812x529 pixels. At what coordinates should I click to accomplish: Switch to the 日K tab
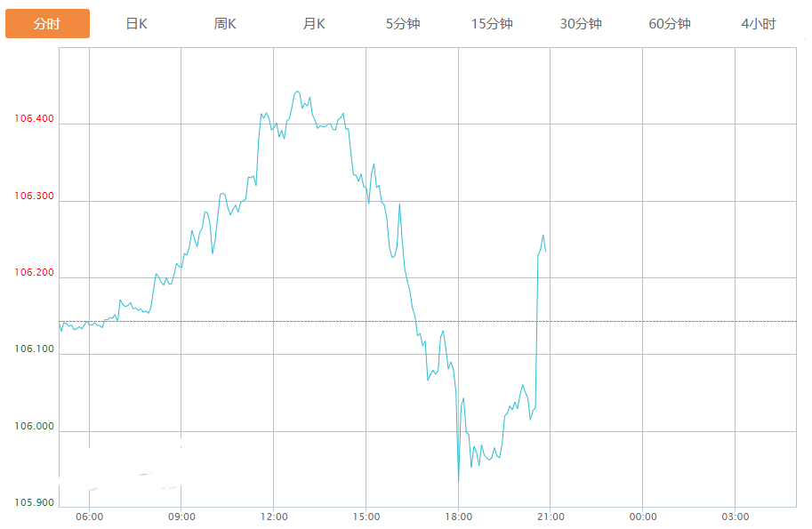click(136, 24)
